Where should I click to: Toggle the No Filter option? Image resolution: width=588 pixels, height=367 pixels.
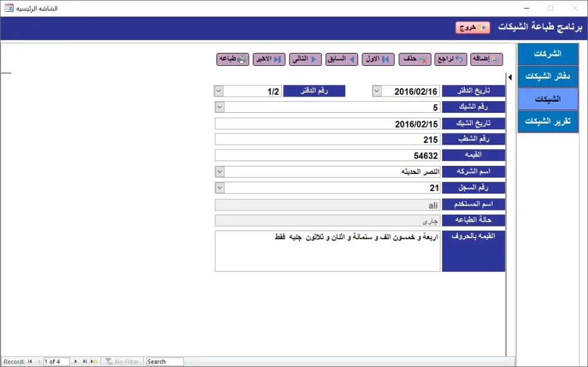tap(122, 361)
